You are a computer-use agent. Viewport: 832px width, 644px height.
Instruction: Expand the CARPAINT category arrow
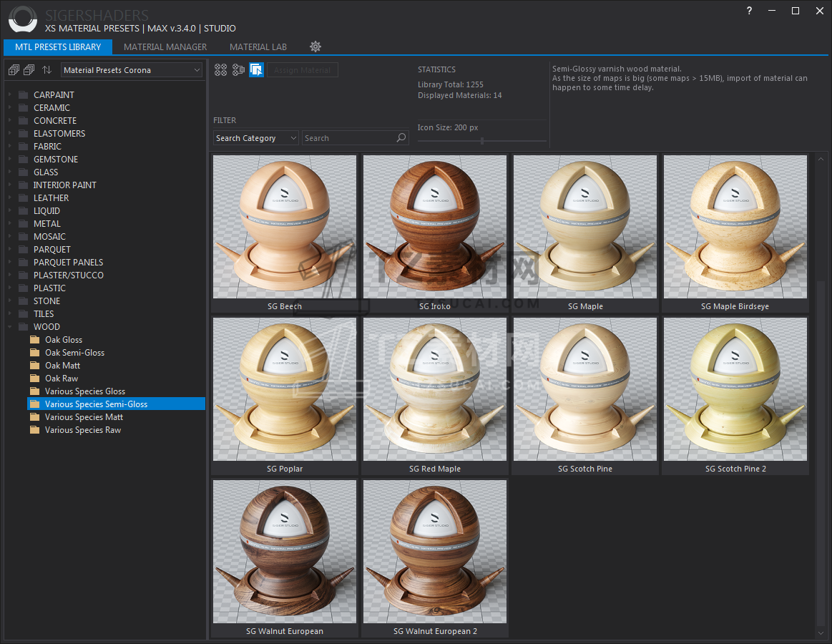(9, 95)
